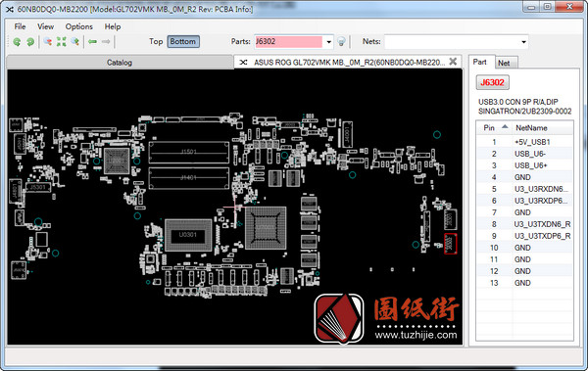Open the Nets dropdown arrow

523,42
